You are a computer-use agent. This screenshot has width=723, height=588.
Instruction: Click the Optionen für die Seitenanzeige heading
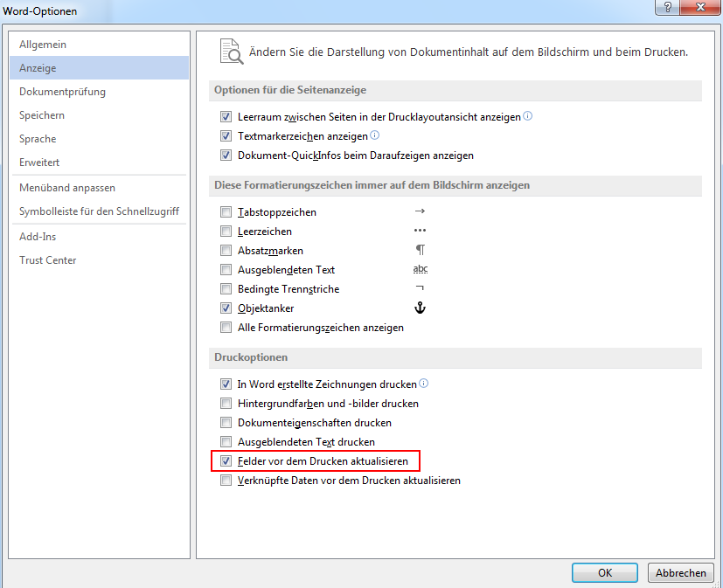pos(290,90)
